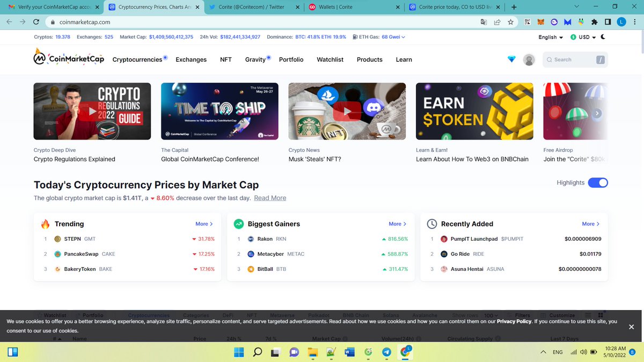Viewport: 644px width, 362px height.
Task: Open Recently Added More link
Action: (x=590, y=224)
